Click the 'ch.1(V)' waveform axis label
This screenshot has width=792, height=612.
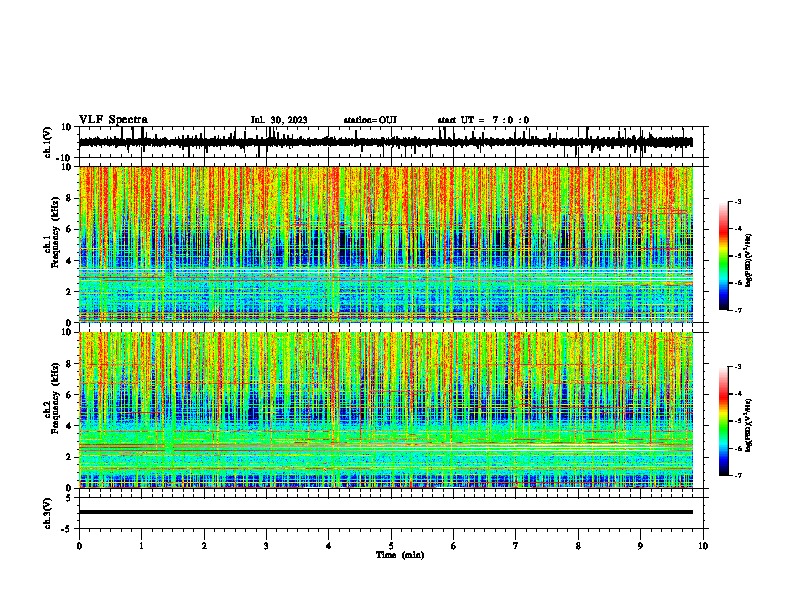[x=48, y=142]
